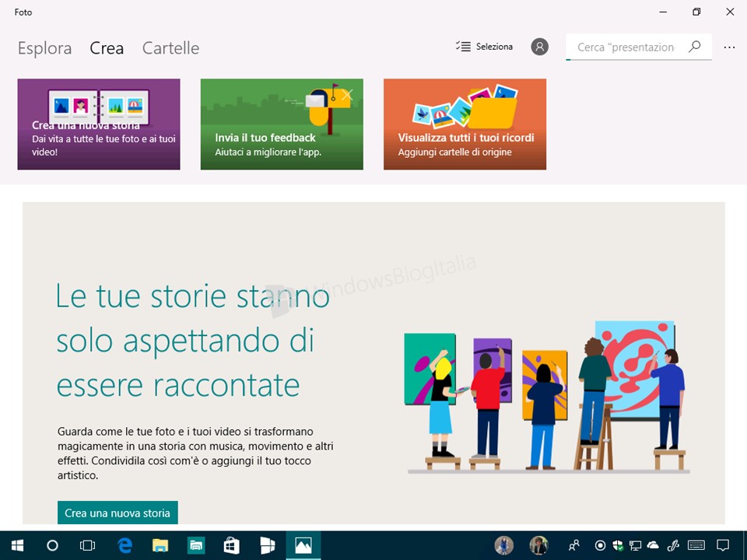747x560 pixels.
Task: Open the white windowpane taskbar app
Action: (267, 545)
